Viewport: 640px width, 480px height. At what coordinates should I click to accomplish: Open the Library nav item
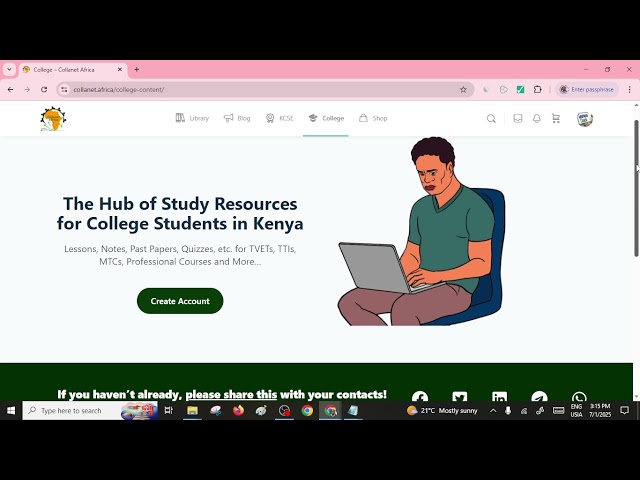pyautogui.click(x=192, y=118)
